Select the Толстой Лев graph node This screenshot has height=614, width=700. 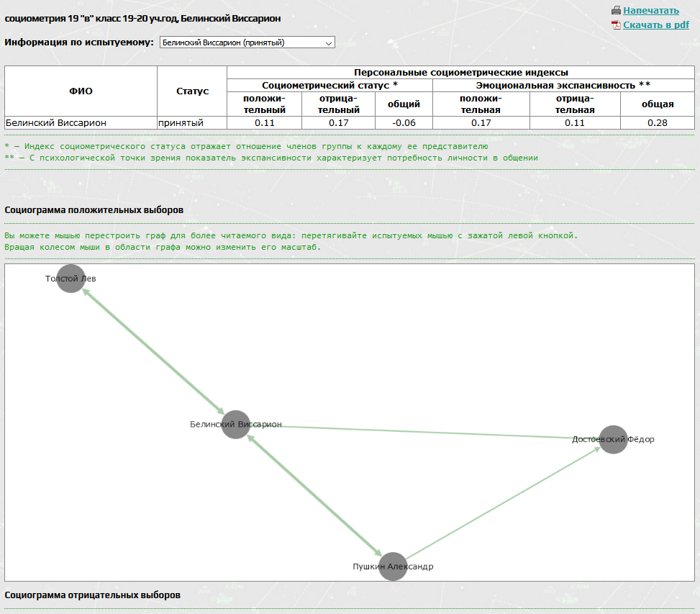[x=71, y=279]
